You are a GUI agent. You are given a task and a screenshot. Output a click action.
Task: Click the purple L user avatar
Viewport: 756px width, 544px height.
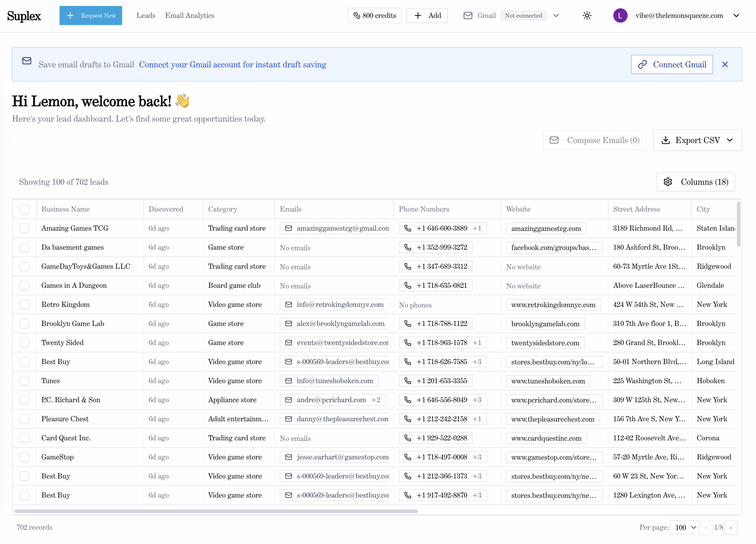click(620, 16)
